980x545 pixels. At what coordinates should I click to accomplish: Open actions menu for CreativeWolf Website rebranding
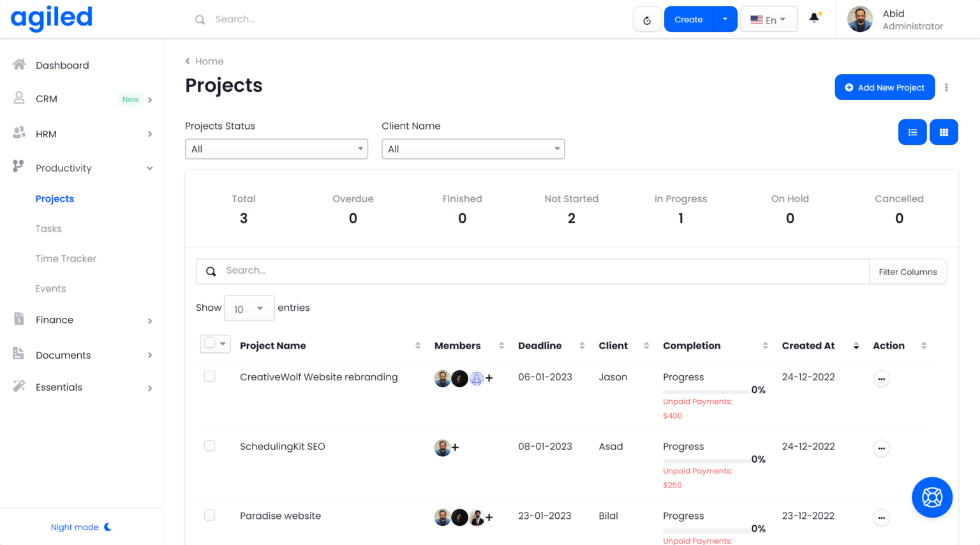point(881,379)
